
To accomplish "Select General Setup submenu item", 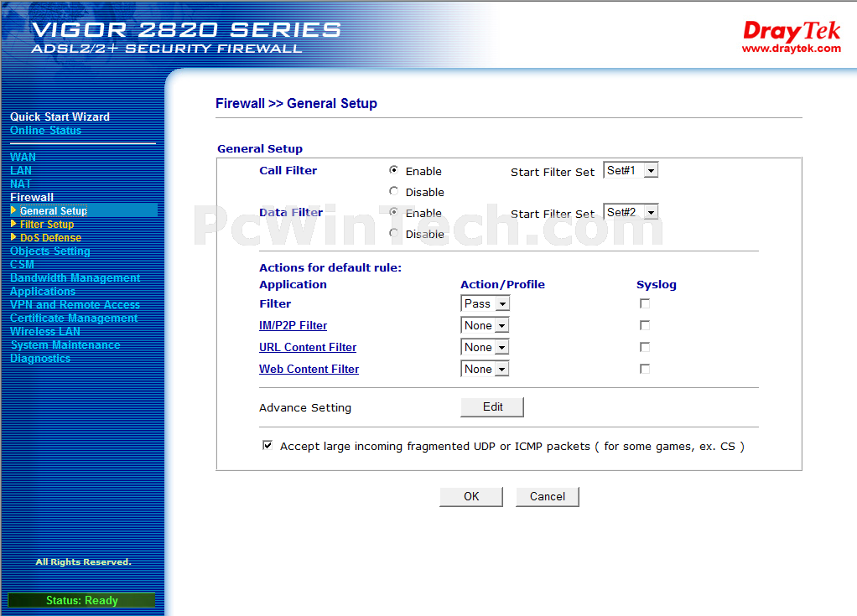I will [x=54, y=211].
